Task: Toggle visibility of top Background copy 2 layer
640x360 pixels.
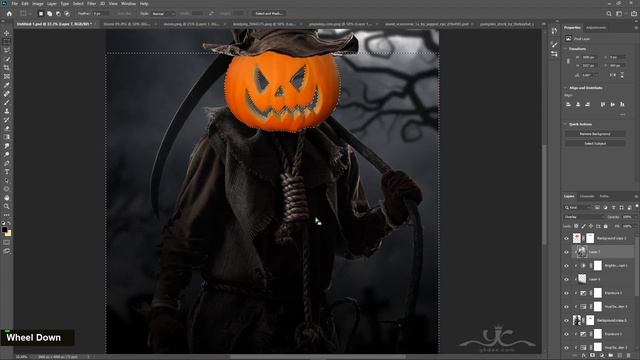Action: click(x=566, y=238)
